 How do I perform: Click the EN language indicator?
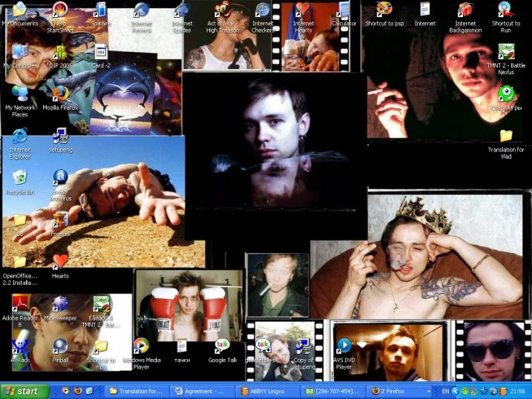pos(445,391)
